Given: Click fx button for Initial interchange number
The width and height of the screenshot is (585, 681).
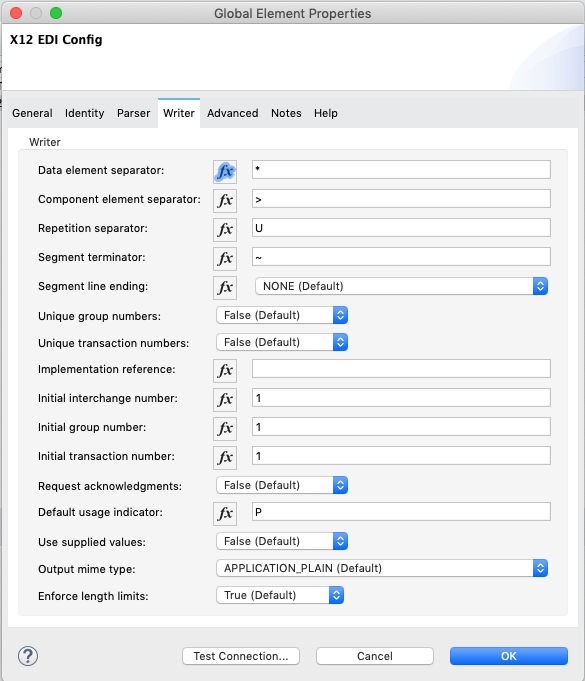Looking at the screenshot, I should click(x=225, y=400).
